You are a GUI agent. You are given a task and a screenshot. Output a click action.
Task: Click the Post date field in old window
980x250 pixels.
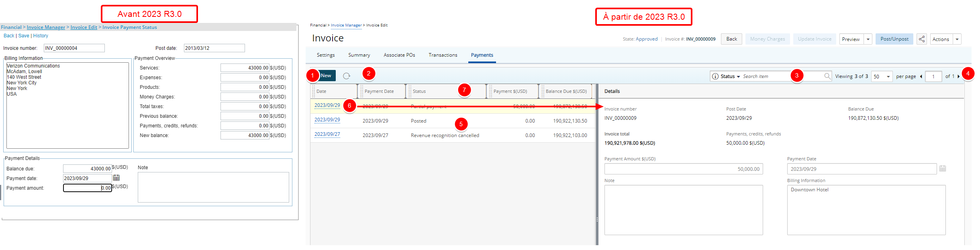click(x=214, y=48)
